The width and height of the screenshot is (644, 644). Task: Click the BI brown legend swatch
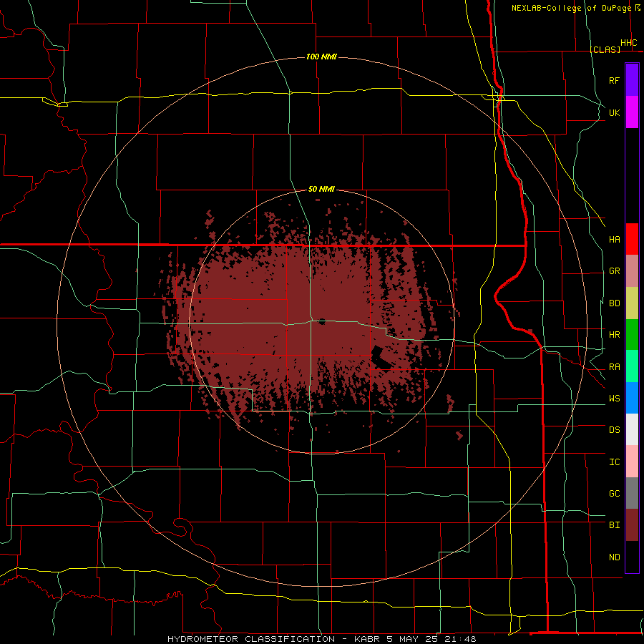[x=632, y=525]
